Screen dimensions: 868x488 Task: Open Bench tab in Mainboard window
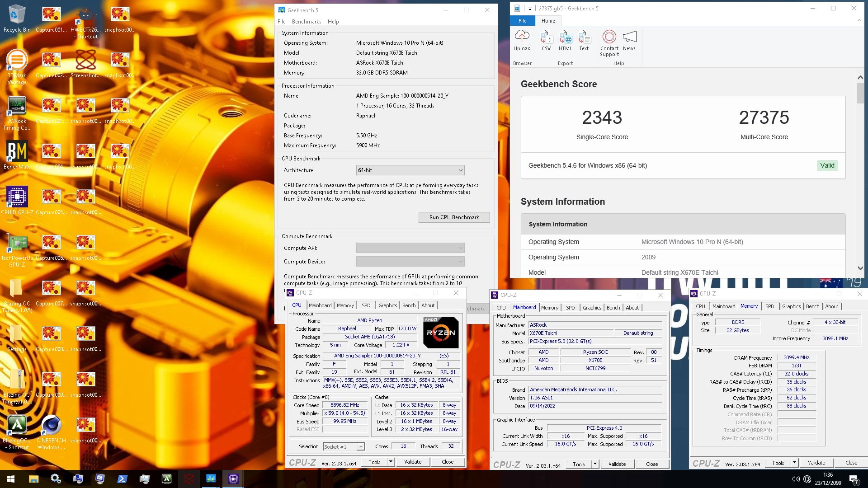613,308
